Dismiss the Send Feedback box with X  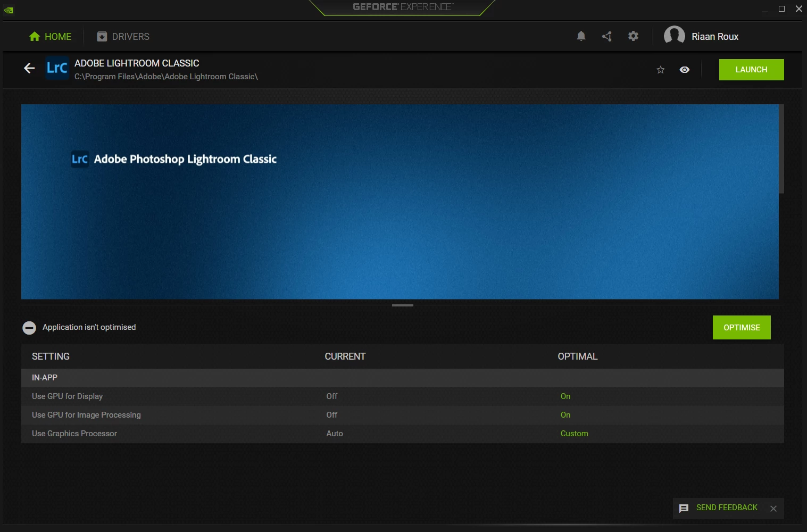pyautogui.click(x=773, y=509)
